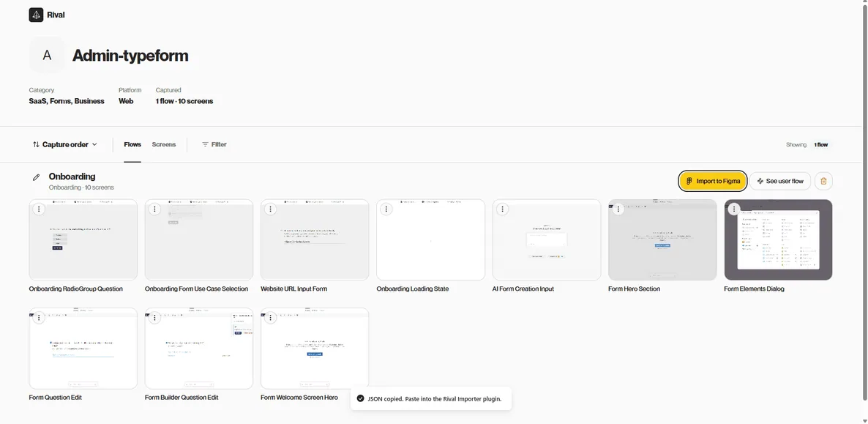
Task: Edit the Onboarding flow name pencil icon
Action: point(37,177)
